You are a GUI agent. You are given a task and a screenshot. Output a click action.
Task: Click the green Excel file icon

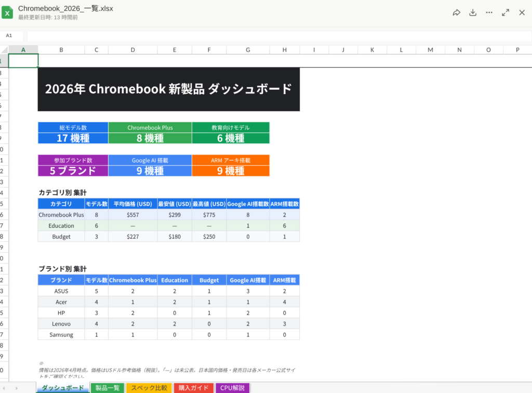click(7, 13)
